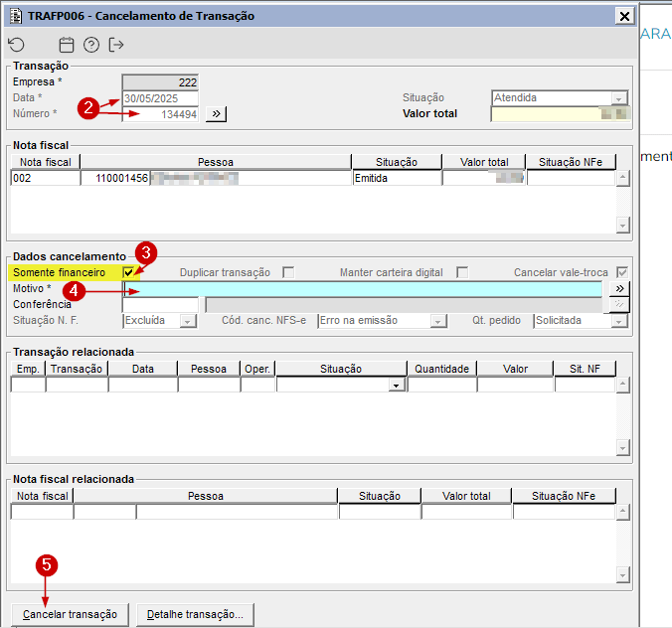The width and height of the screenshot is (672, 628).
Task: Open the Qt. pedido dropdown showing Solicitada
Action: (x=619, y=321)
